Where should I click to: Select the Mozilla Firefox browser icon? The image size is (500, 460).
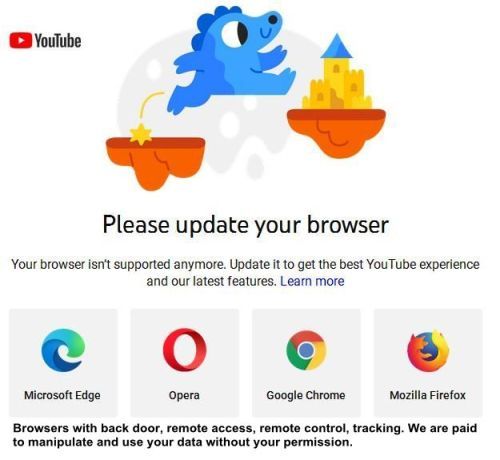click(x=428, y=350)
